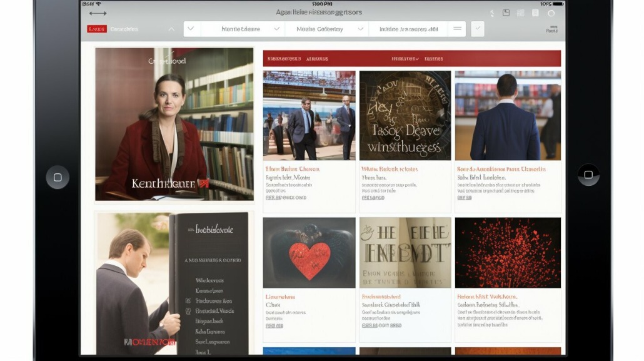Image resolution: width=644 pixels, height=361 pixels.
Task: Select the first tab in the red navigation bar
Action: click(x=284, y=59)
